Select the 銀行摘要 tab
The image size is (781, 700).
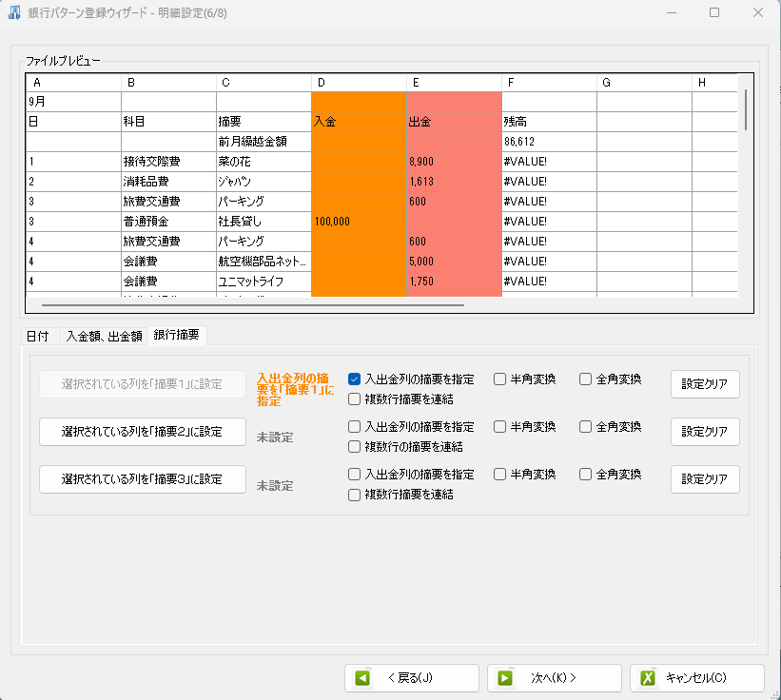click(x=176, y=336)
